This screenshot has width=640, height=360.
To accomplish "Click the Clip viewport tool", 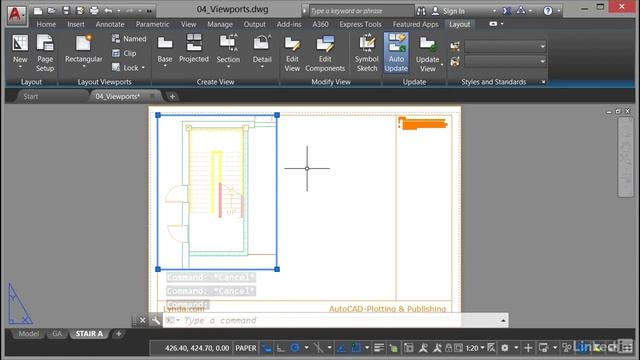I will point(124,53).
